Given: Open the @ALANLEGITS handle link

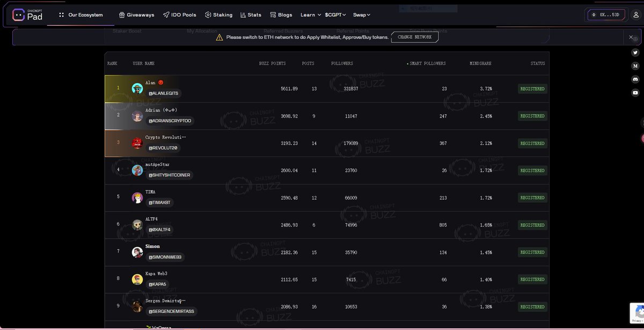Looking at the screenshot, I should [163, 93].
